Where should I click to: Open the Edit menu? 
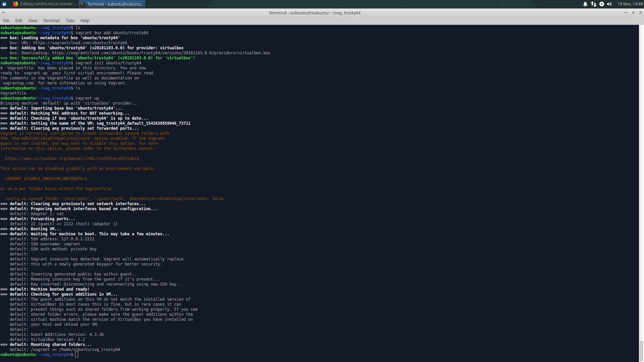pyautogui.click(x=19, y=20)
